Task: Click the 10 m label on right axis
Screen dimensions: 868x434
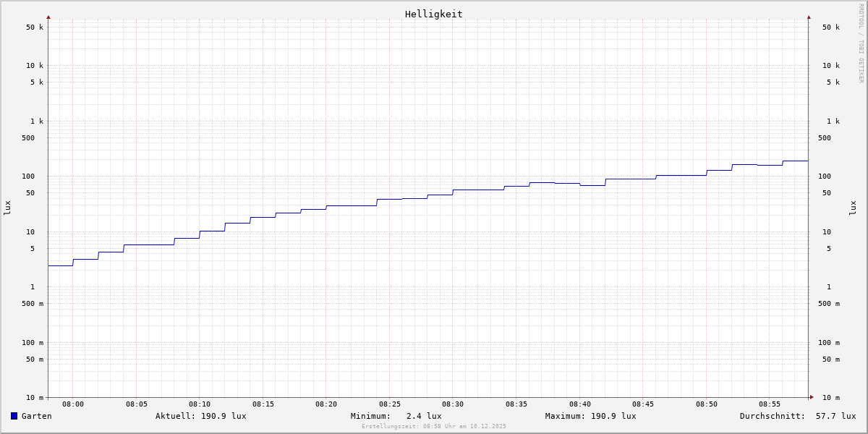Action: pyautogui.click(x=831, y=398)
